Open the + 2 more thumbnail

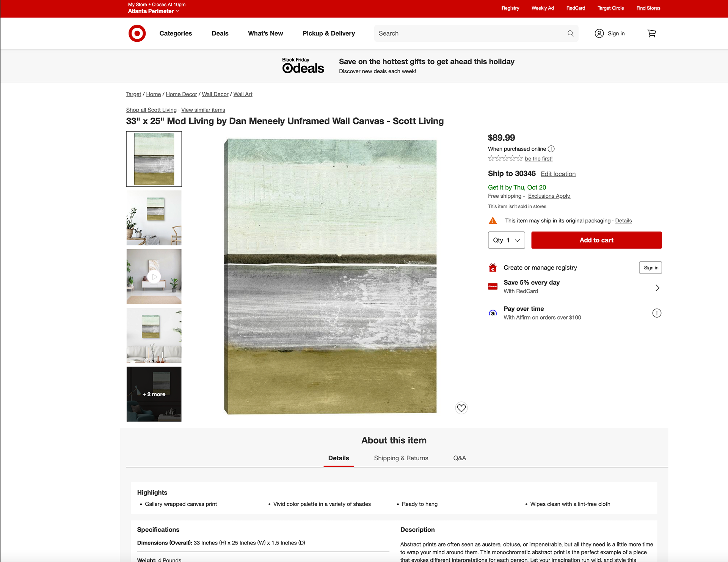[x=154, y=394]
